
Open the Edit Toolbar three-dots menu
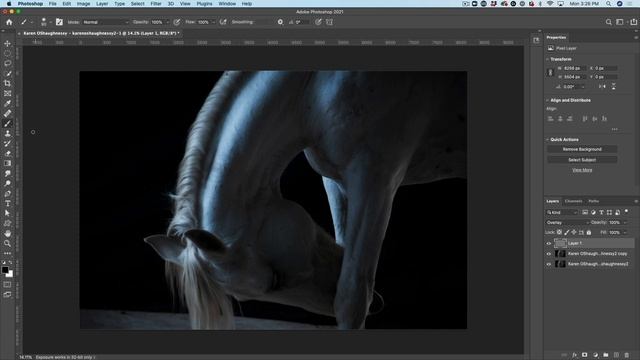(x=7, y=253)
